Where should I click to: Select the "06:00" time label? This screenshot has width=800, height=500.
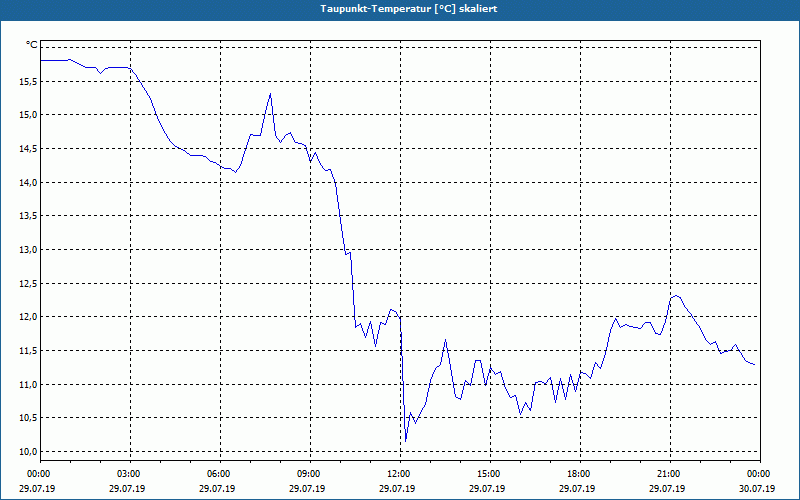point(220,474)
